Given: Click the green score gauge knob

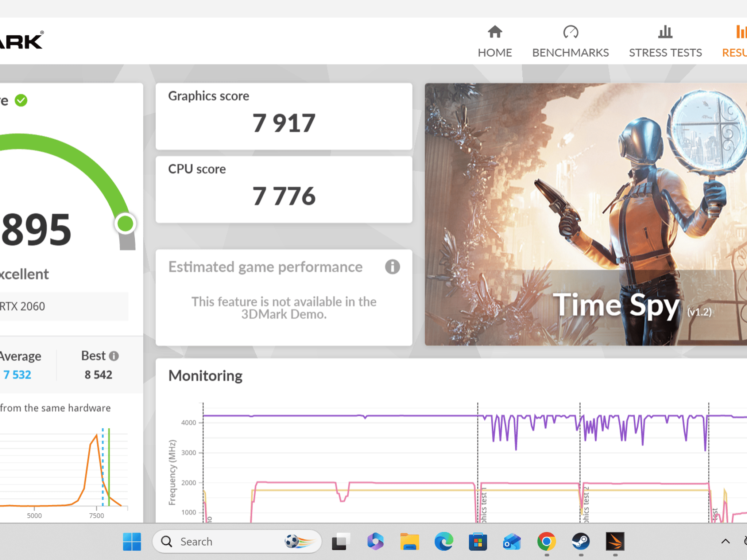Looking at the screenshot, I should coord(125,223).
